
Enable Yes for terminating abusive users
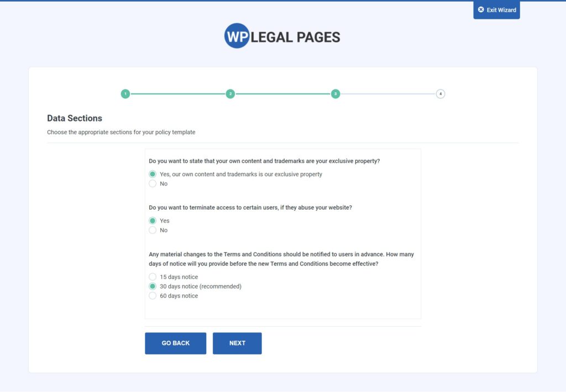pyautogui.click(x=152, y=220)
